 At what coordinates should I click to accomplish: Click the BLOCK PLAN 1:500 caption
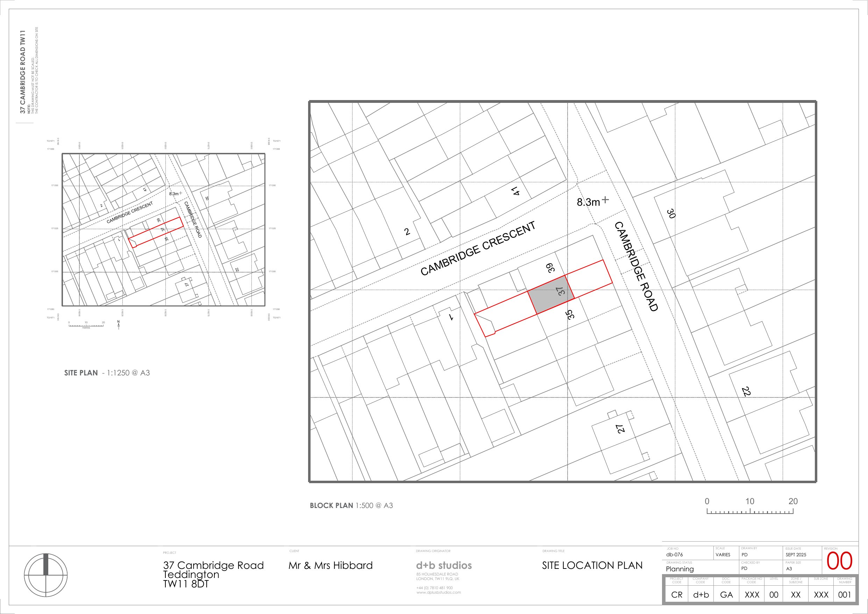click(x=351, y=506)
